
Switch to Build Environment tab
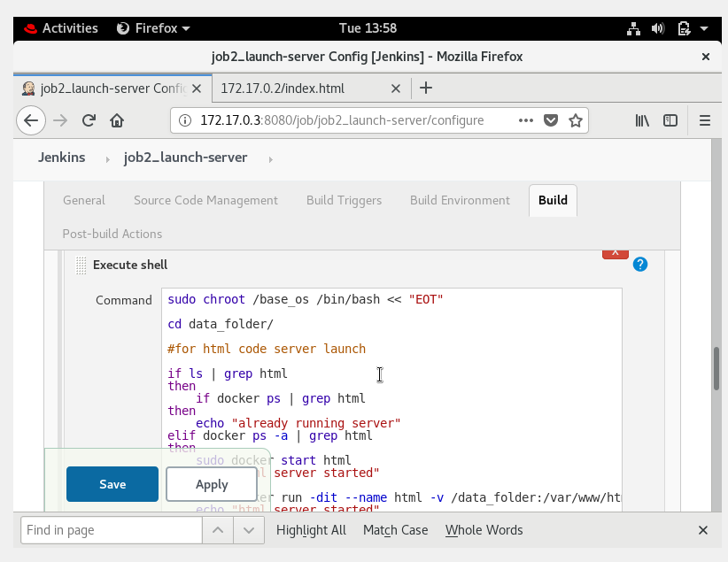click(x=460, y=201)
